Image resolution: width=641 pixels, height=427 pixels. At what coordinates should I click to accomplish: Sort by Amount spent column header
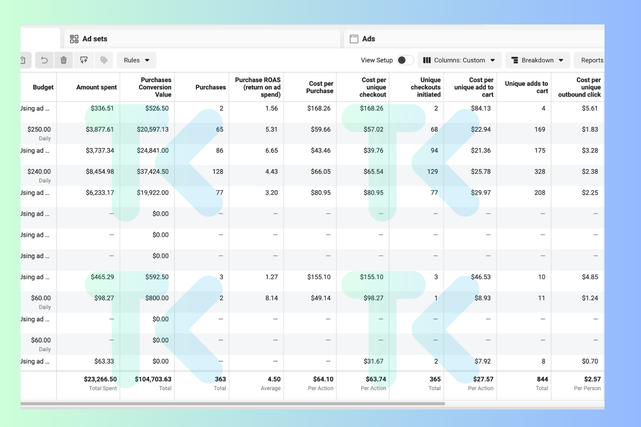point(96,87)
